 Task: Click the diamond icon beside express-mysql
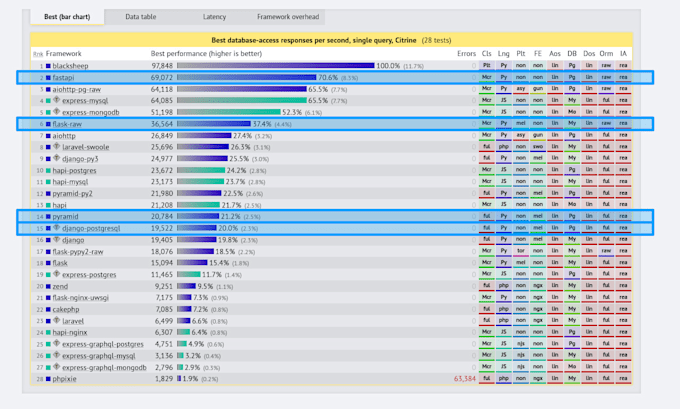tap(55, 100)
